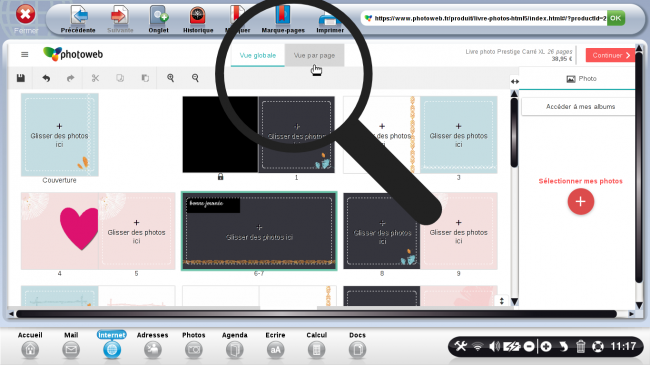
Task: Click the system tray minus icon
Action: (529, 346)
